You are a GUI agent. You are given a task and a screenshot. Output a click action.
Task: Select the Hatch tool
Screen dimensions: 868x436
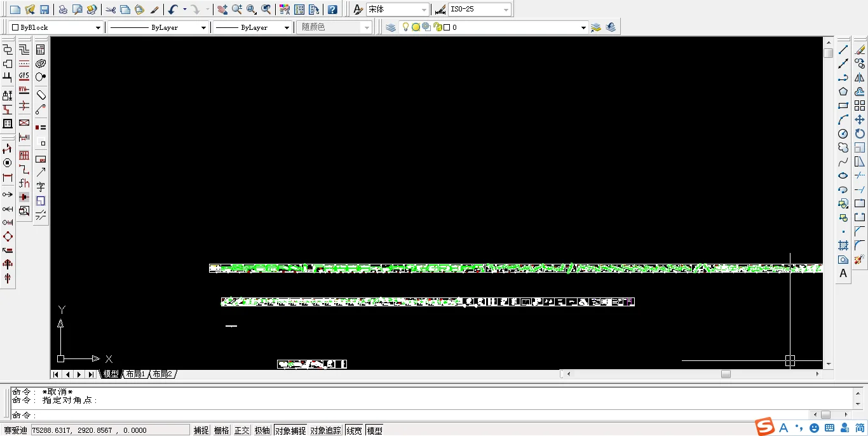(843, 245)
